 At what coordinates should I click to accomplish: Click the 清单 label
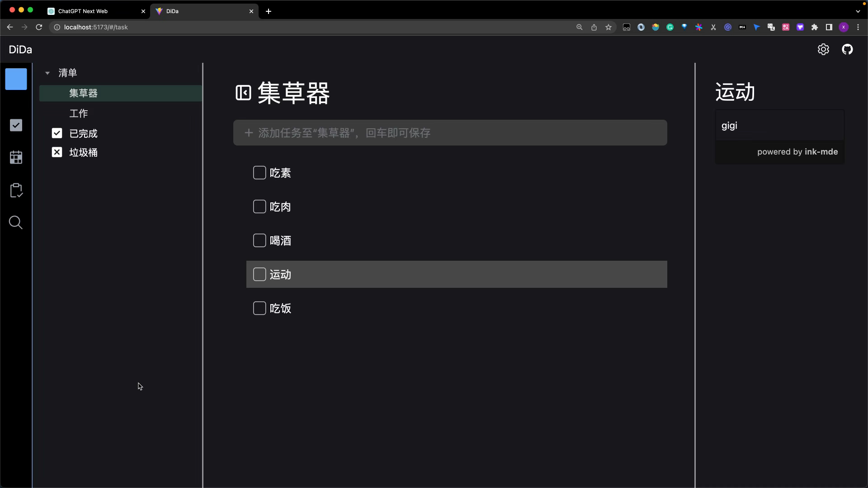click(x=68, y=73)
